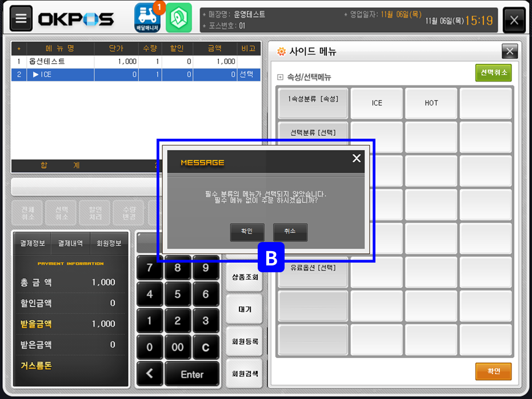This screenshot has height=399, width=532.
Task: Switch to the 회원정보 tab
Action: 109,243
